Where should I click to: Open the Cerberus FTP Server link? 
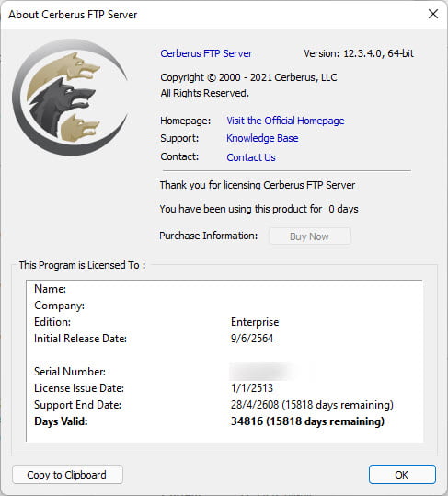point(206,53)
